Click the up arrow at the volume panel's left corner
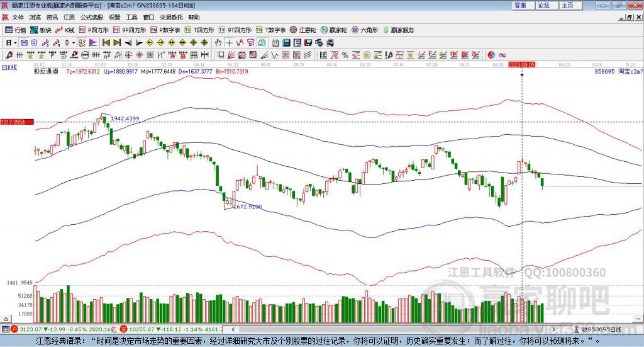 pyautogui.click(x=6, y=319)
